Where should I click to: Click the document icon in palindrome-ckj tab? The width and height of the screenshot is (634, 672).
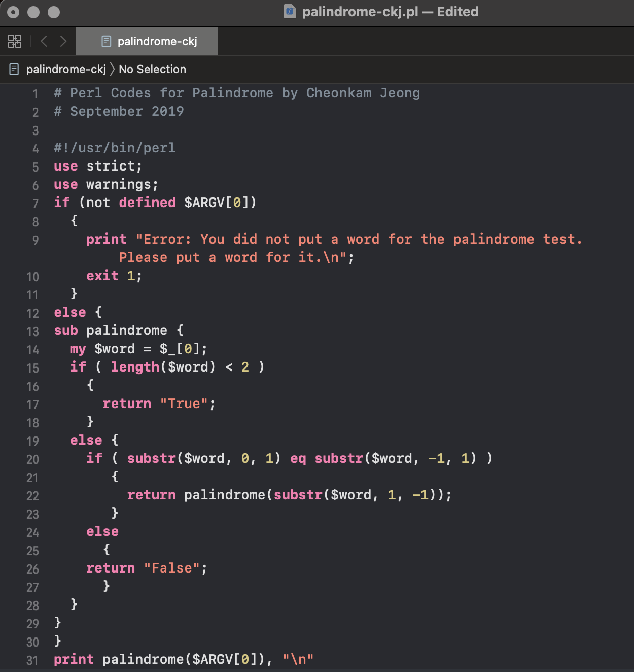(x=106, y=41)
